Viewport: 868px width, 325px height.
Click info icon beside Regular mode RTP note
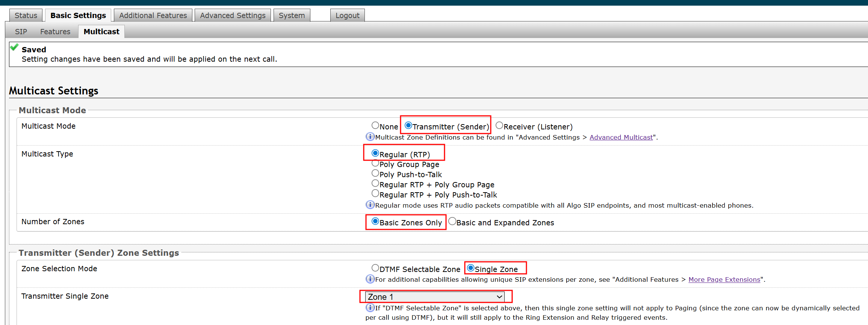pyautogui.click(x=370, y=205)
